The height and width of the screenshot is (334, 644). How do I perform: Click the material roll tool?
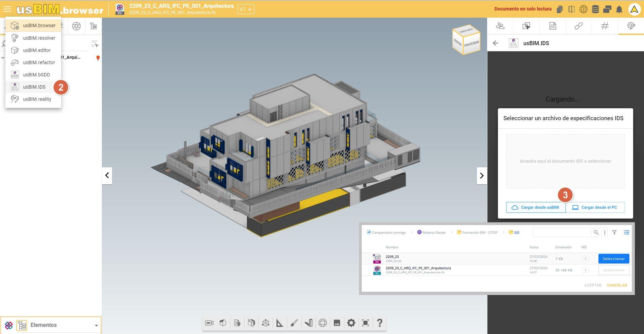click(308, 323)
